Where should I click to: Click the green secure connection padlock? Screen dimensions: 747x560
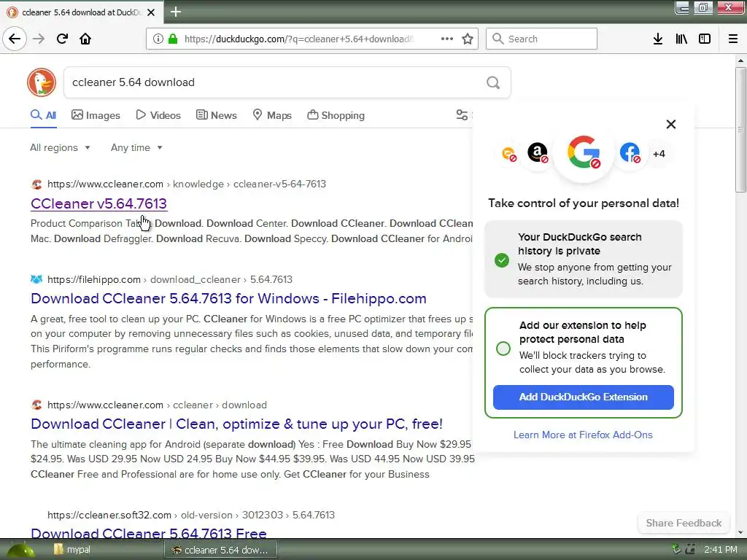click(173, 39)
